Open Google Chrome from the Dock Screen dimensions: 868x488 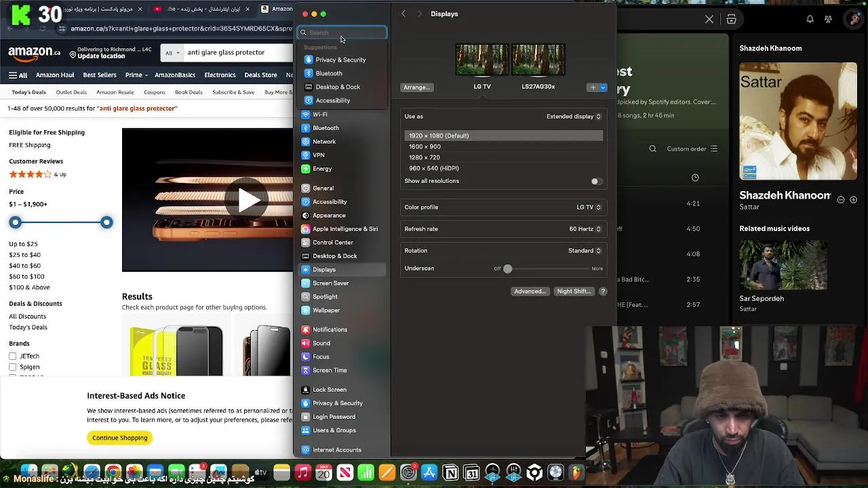pos(113,472)
